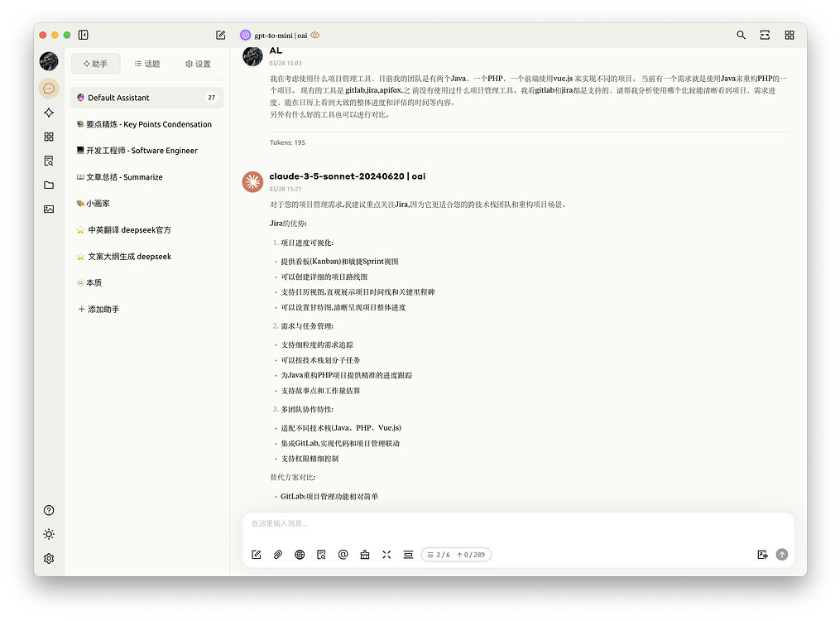Open the image painting sidebar icon
Image resolution: width=840 pixels, height=621 pixels.
(x=49, y=209)
